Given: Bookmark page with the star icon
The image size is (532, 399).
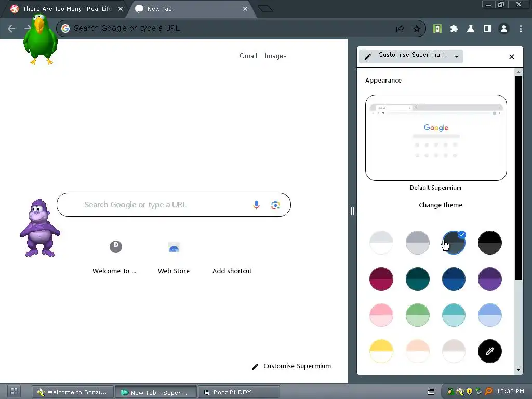Looking at the screenshot, I should [x=417, y=29].
